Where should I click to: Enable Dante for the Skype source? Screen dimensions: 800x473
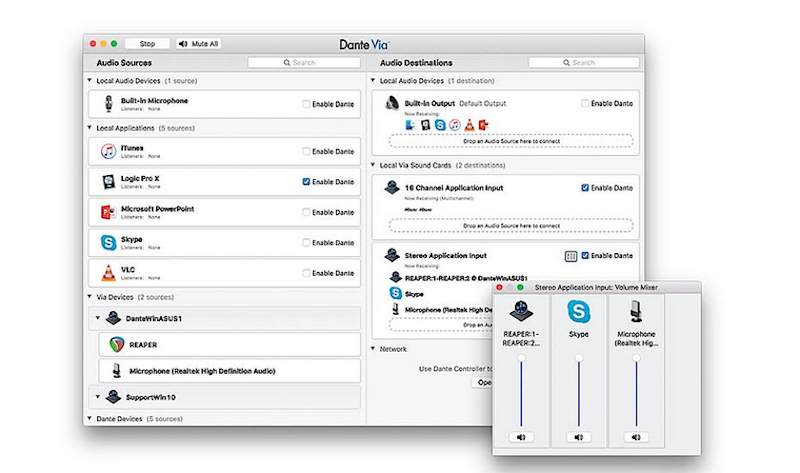tap(306, 242)
